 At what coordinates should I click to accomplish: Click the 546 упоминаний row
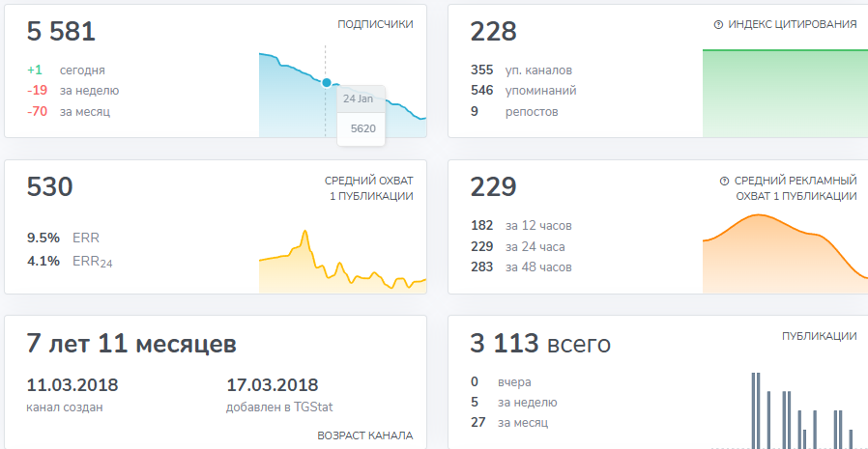pyautogui.click(x=524, y=91)
